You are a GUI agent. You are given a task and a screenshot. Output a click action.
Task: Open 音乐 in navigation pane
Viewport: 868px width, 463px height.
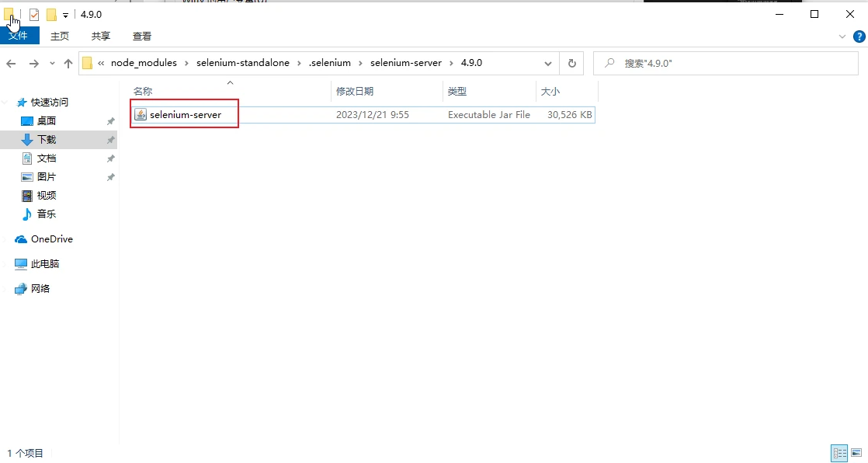click(x=47, y=214)
